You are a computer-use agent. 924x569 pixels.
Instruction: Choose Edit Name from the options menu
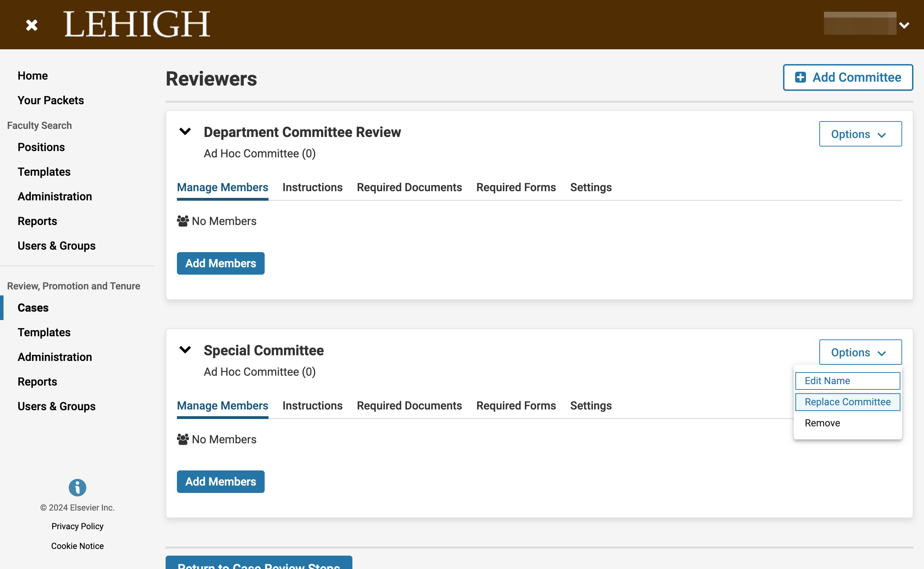pyautogui.click(x=847, y=381)
